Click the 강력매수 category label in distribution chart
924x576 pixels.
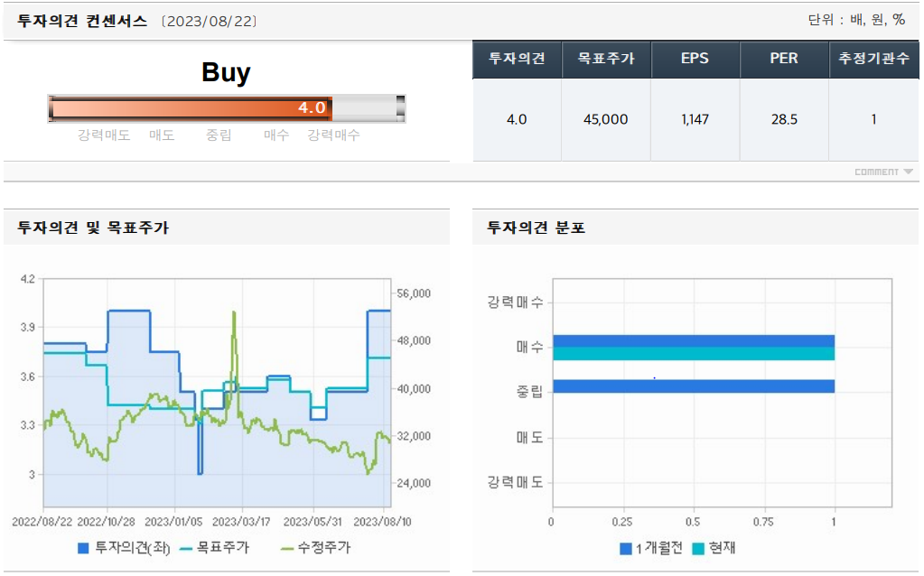pyautogui.click(x=515, y=302)
